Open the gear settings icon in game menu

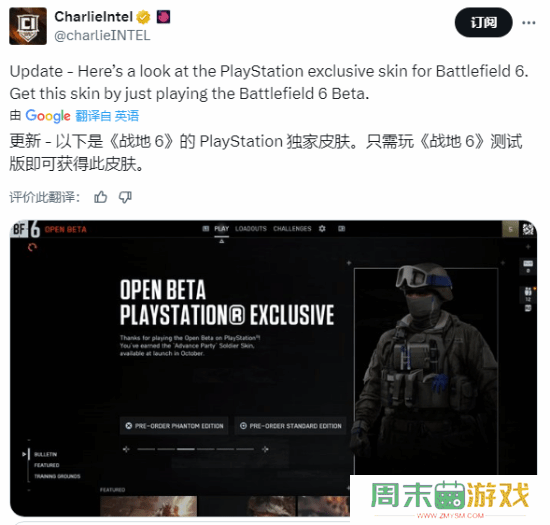pos(322,229)
